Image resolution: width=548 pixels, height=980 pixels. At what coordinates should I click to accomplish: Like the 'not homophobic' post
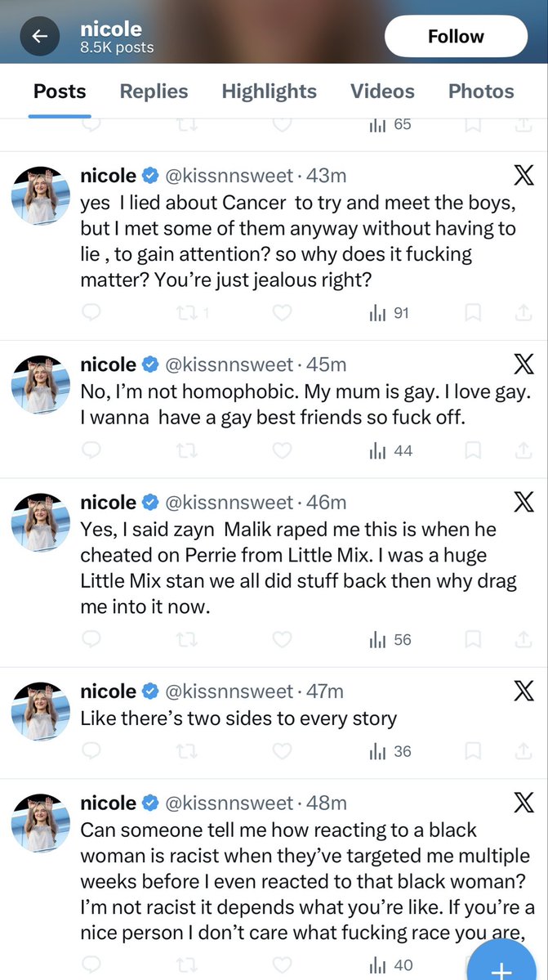point(282,450)
